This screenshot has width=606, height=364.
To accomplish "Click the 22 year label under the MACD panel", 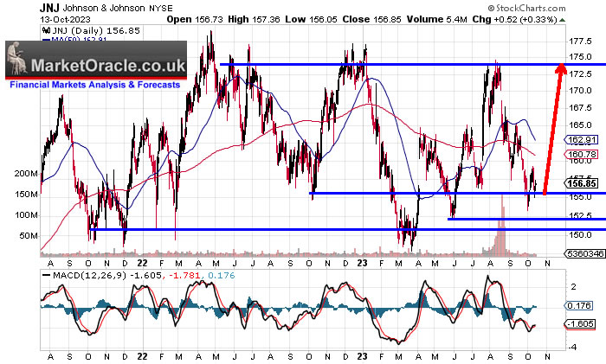I will [142, 356].
